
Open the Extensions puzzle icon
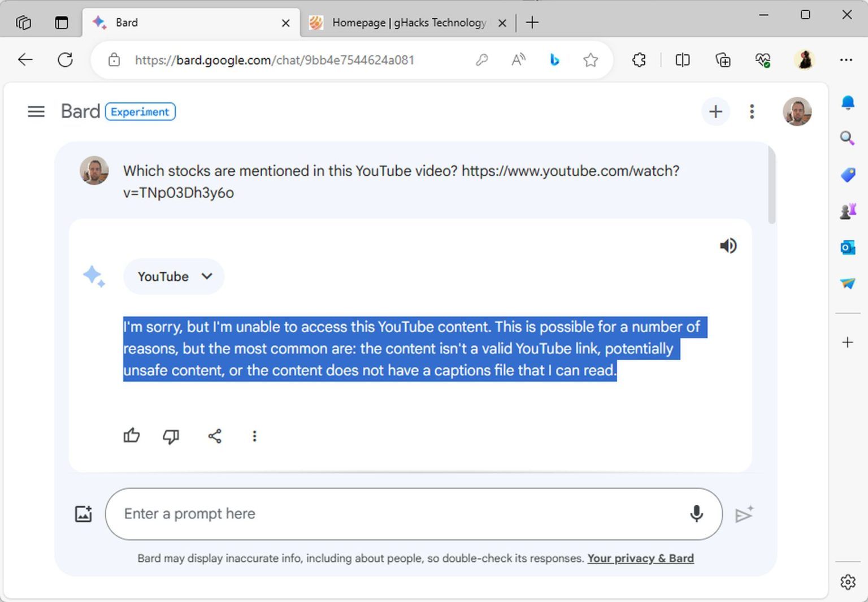(639, 59)
